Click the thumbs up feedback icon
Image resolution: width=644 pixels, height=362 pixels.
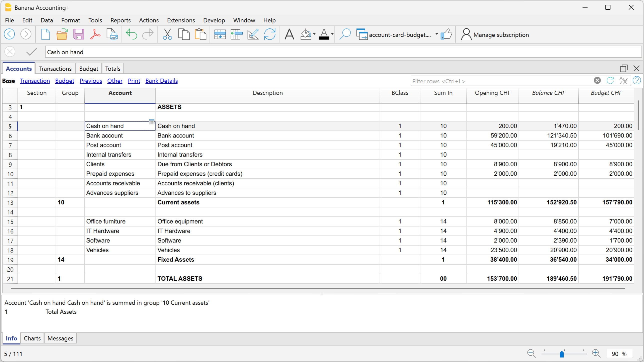[x=446, y=34]
